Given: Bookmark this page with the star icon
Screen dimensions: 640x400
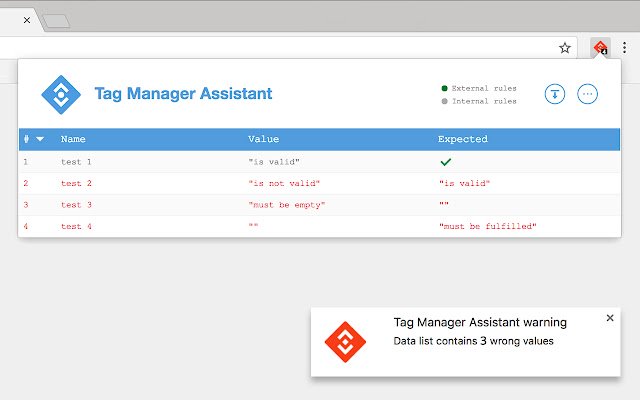Looking at the screenshot, I should (564, 48).
